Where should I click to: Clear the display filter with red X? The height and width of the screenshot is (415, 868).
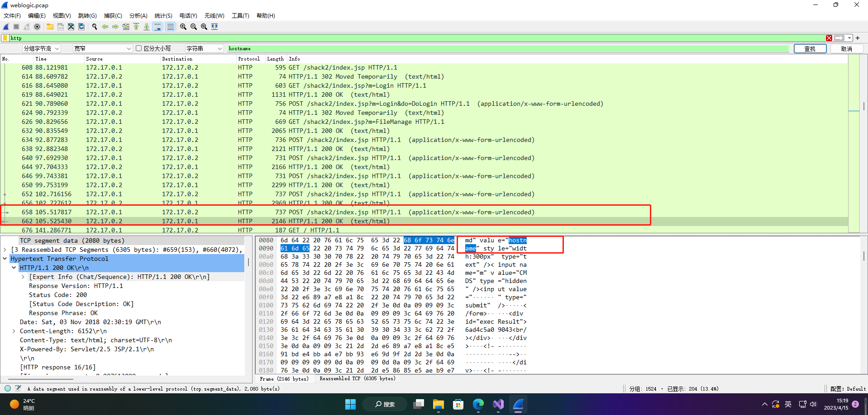(829, 38)
